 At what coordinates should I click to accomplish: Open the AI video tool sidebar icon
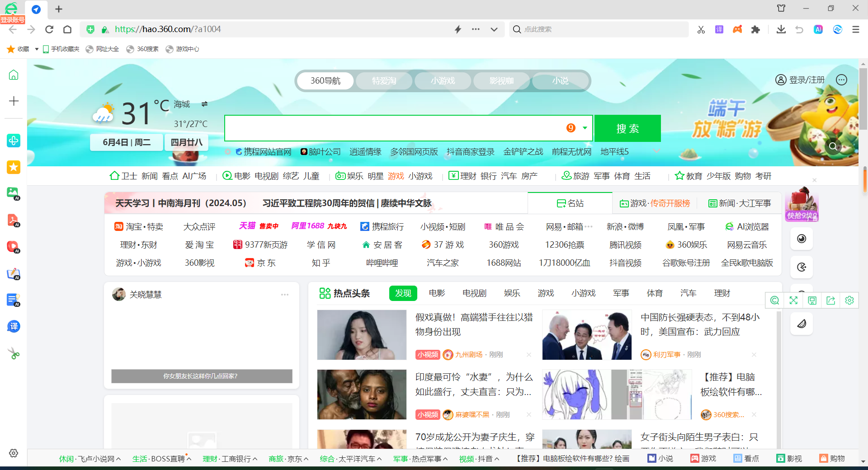pyautogui.click(x=14, y=247)
